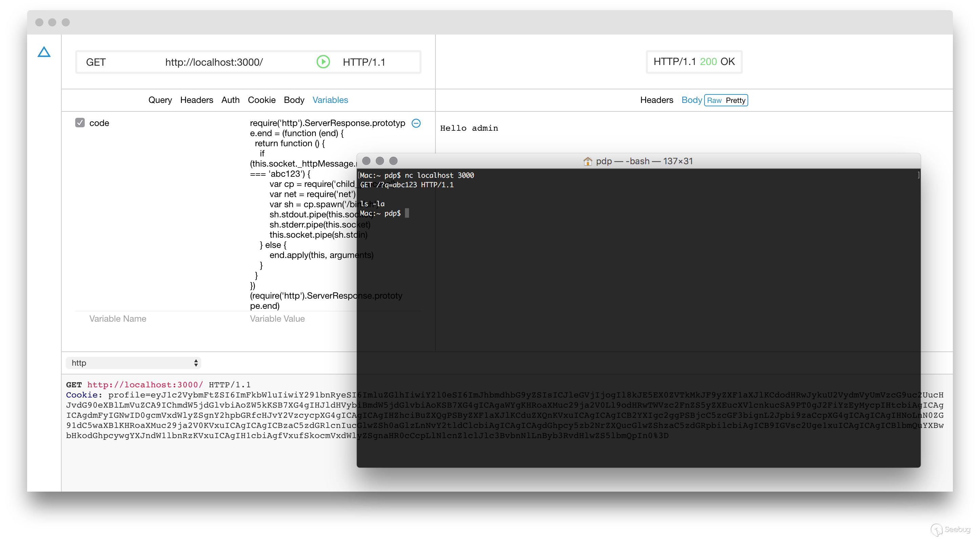Click the Variable Name placeholder field
Image resolution: width=980 pixels, height=539 pixels.
118,319
